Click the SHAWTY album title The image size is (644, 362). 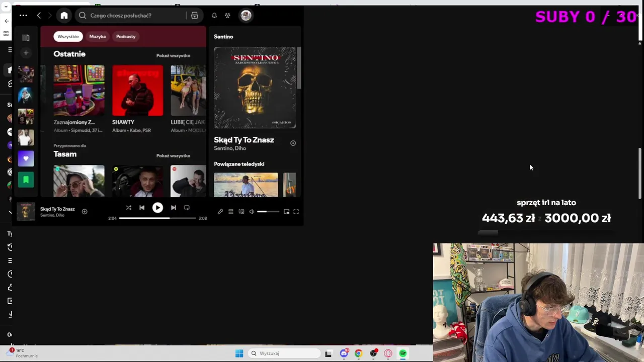coord(123,122)
